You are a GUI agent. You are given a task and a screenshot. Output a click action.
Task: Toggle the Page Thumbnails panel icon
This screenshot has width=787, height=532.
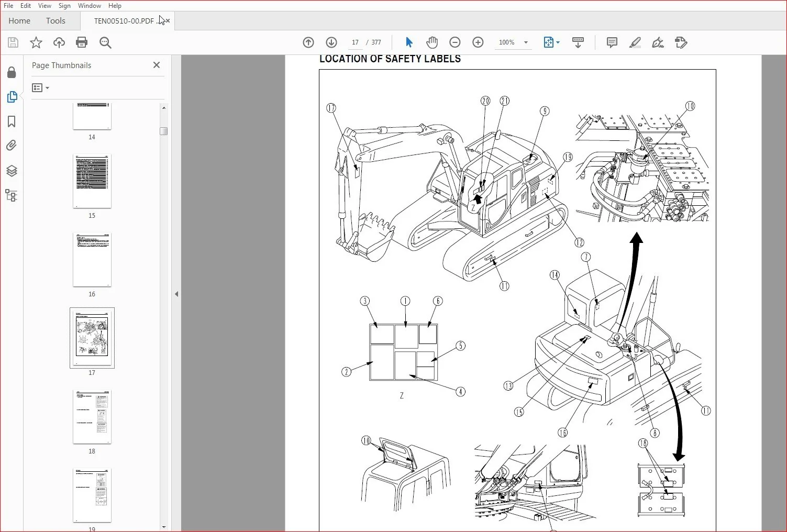point(12,97)
